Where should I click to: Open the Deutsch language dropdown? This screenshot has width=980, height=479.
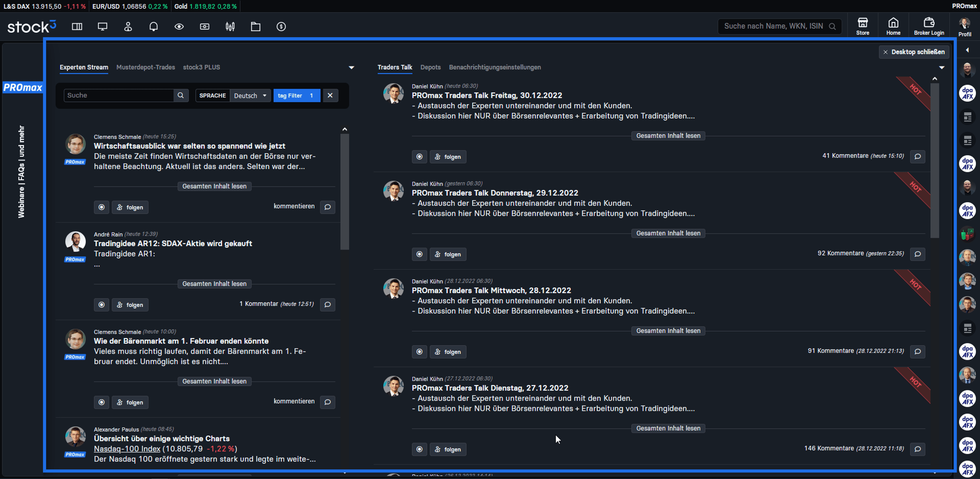tap(250, 96)
